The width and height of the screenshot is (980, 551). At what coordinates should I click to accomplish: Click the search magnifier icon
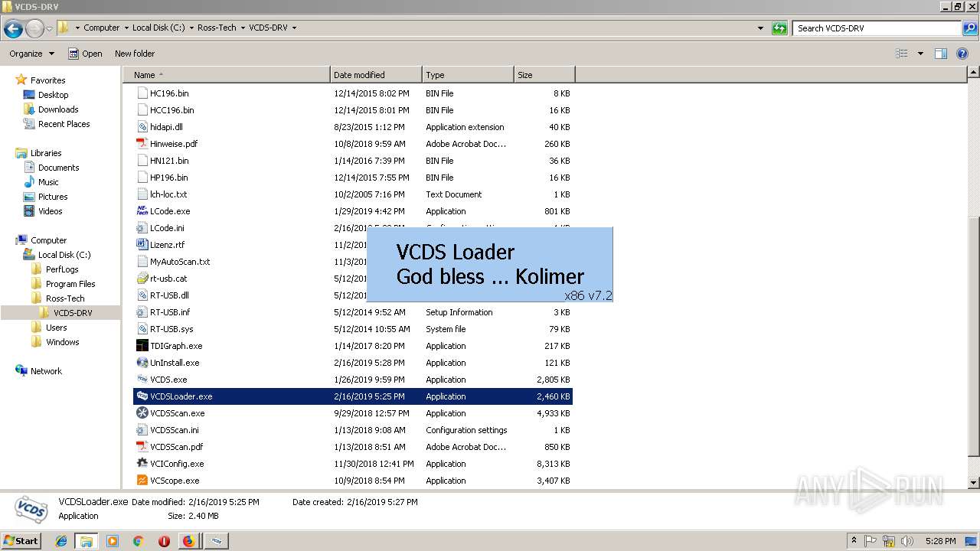tap(969, 28)
